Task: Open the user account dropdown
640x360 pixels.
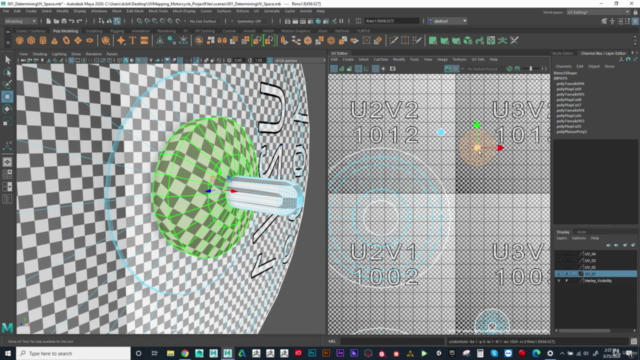Action: [x=448, y=21]
